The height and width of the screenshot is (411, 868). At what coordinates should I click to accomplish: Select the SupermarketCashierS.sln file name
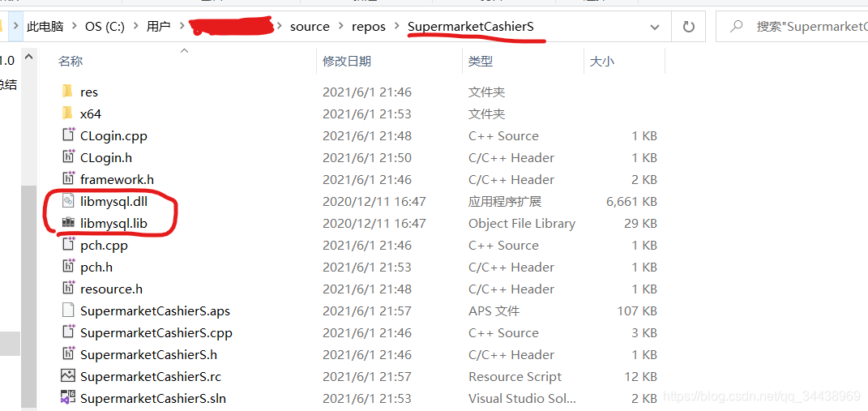tap(153, 398)
